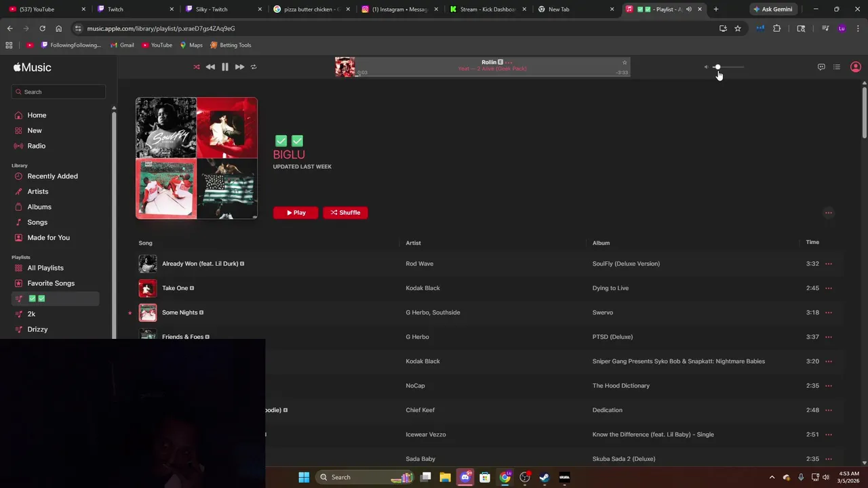Skip back to previous track
This screenshot has height=488, width=868.
(x=210, y=67)
